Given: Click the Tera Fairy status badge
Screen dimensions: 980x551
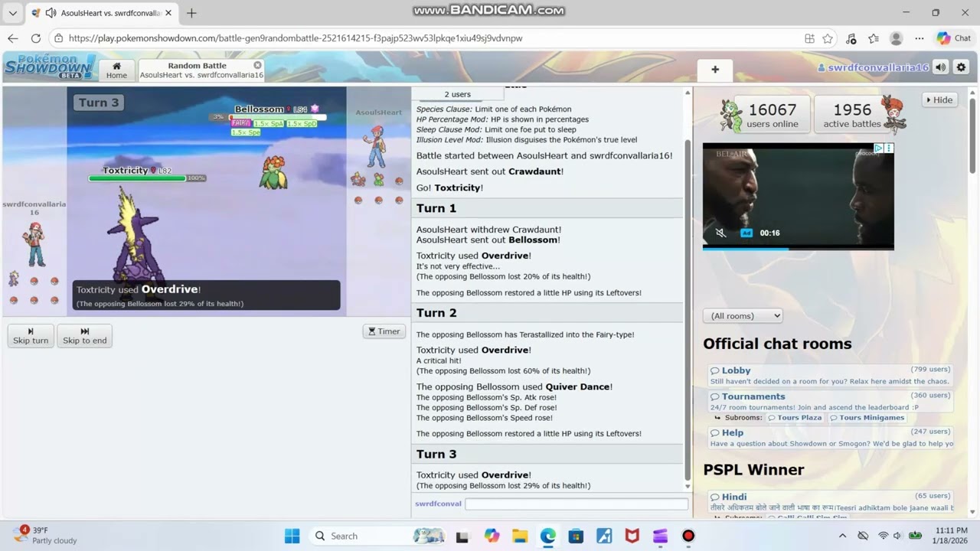Looking at the screenshot, I should tap(240, 123).
